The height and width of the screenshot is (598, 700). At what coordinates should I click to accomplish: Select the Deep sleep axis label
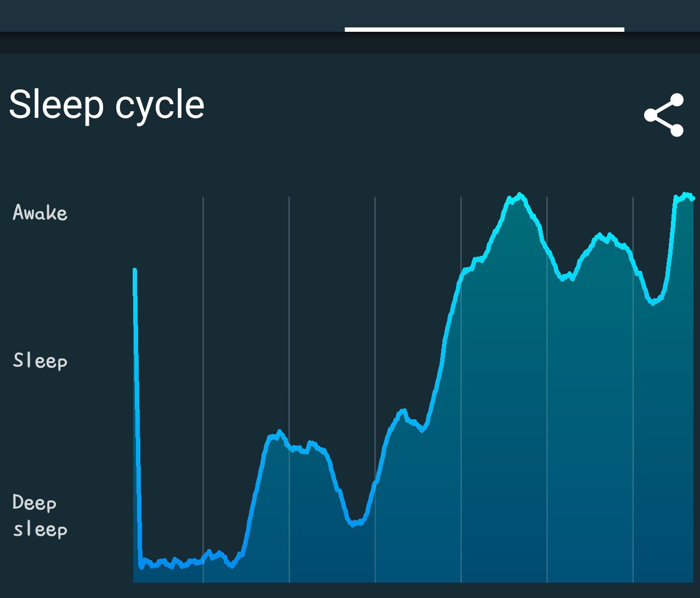coord(40,516)
